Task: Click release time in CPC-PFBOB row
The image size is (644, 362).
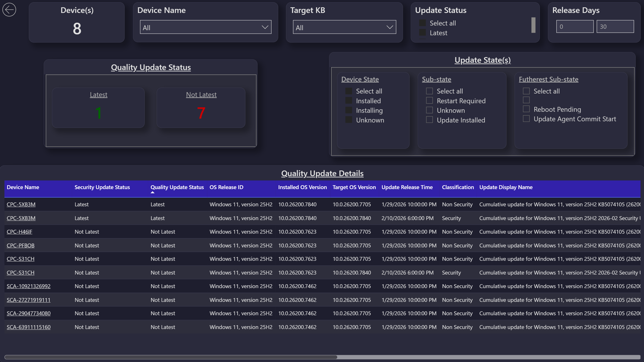Action: click(x=409, y=245)
